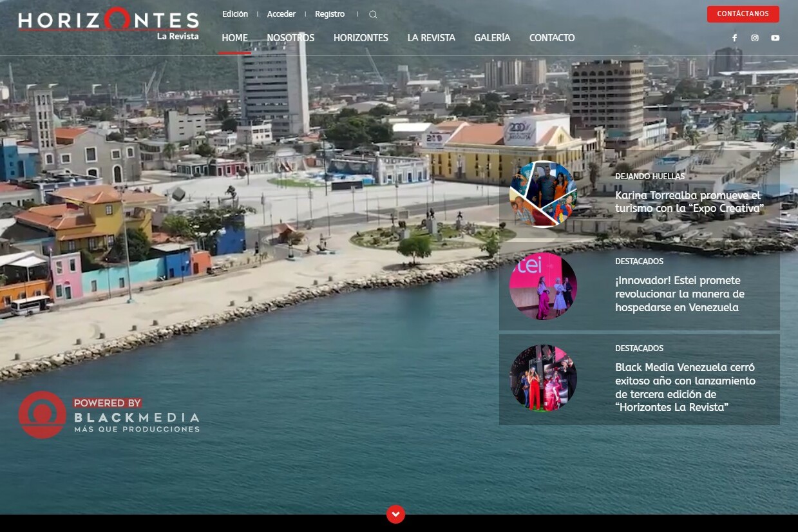Viewport: 798px width, 532px height.
Task: Follow the Acceder login link
Action: 281,14
